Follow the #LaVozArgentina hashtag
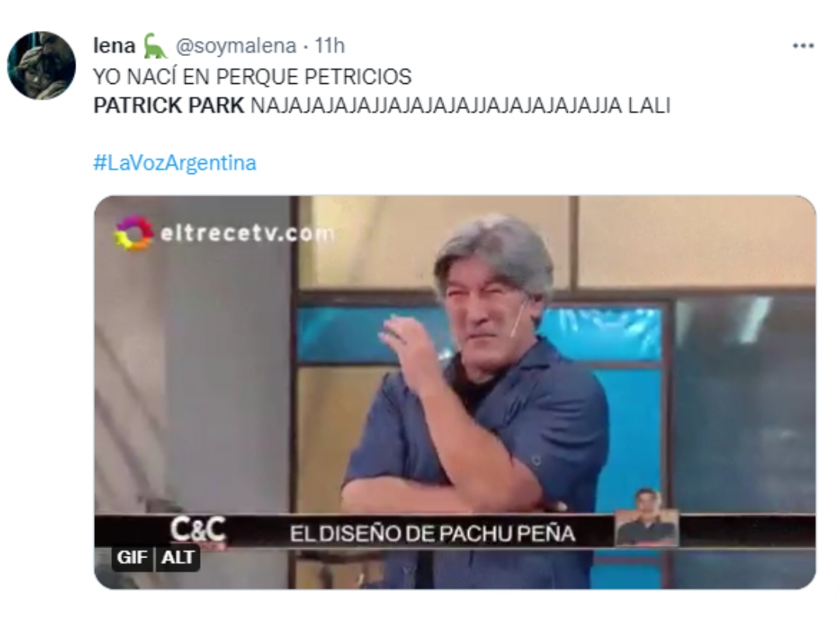 [175, 162]
